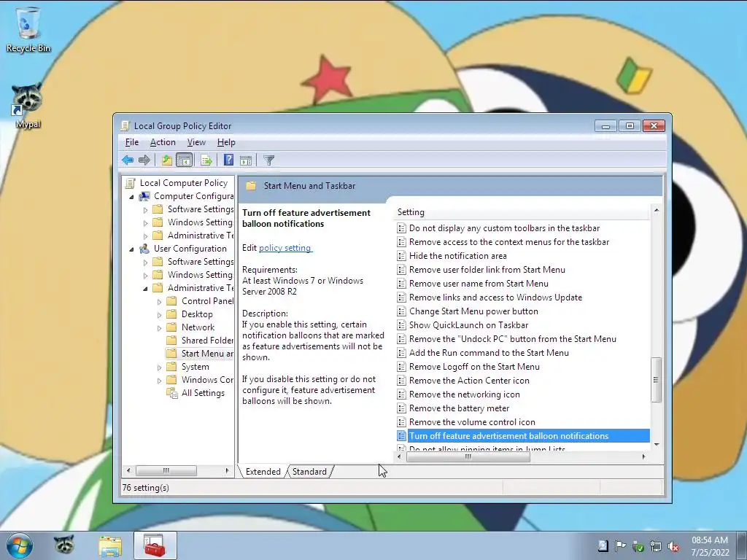This screenshot has height=560, width=747.
Task: Click the Up one level folder icon
Action: 167,160
